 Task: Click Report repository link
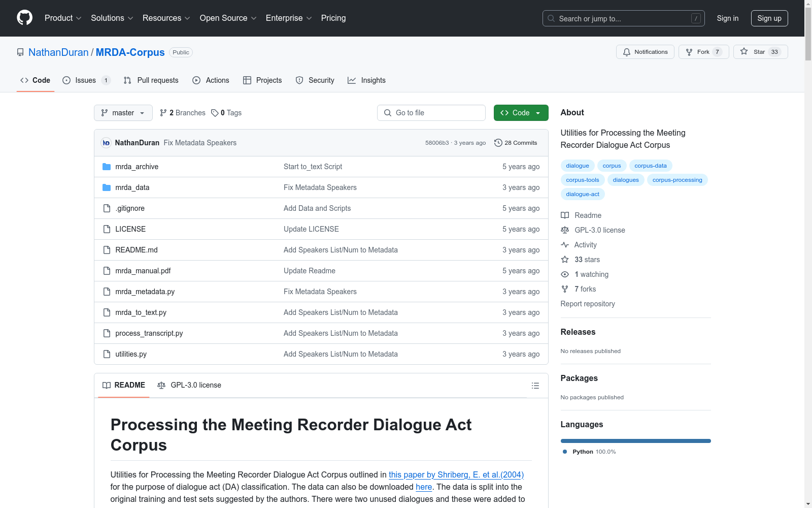click(x=588, y=304)
